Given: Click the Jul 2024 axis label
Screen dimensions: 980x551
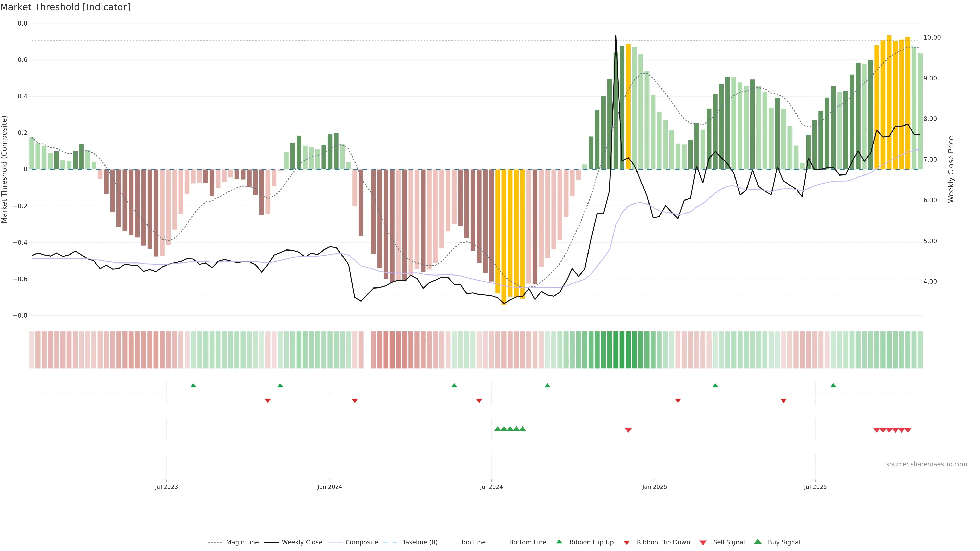Looking at the screenshot, I should (491, 487).
